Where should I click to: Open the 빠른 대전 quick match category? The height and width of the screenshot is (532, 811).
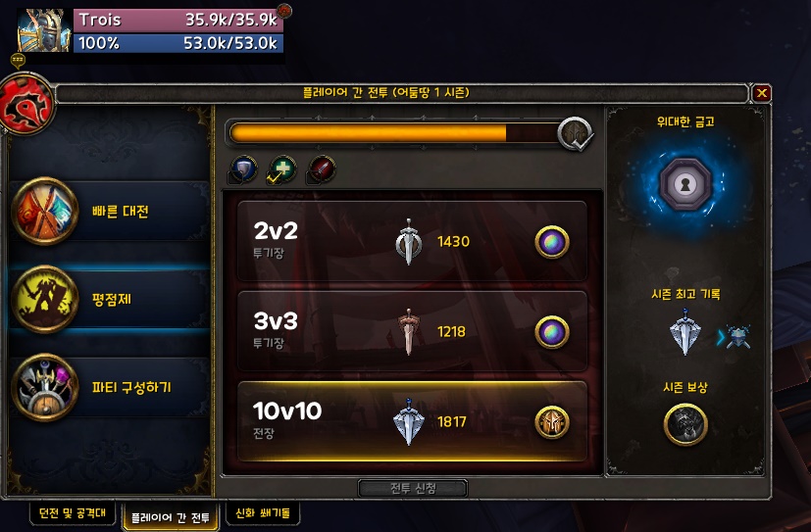110,211
